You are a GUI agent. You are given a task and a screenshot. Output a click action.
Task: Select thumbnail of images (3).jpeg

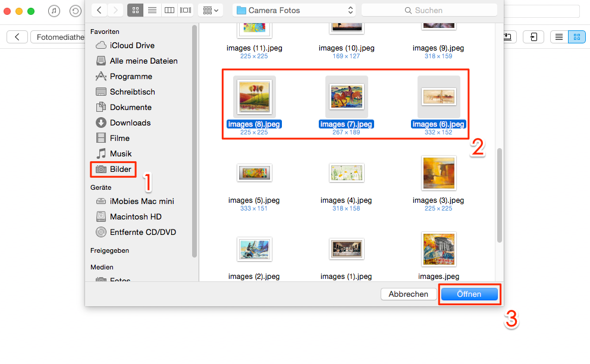click(439, 173)
